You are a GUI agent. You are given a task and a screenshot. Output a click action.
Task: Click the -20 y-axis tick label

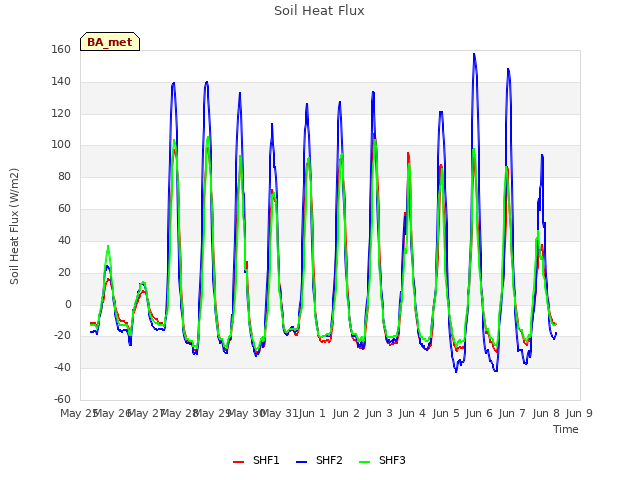(x=62, y=336)
